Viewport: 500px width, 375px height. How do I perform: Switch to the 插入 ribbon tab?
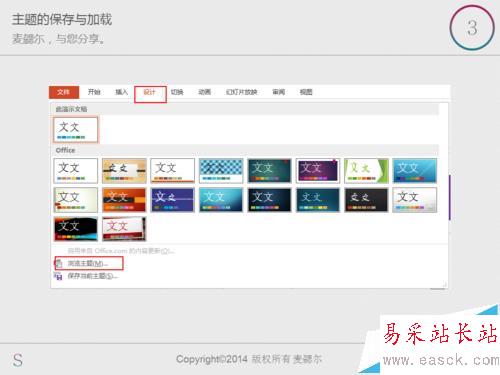click(121, 92)
